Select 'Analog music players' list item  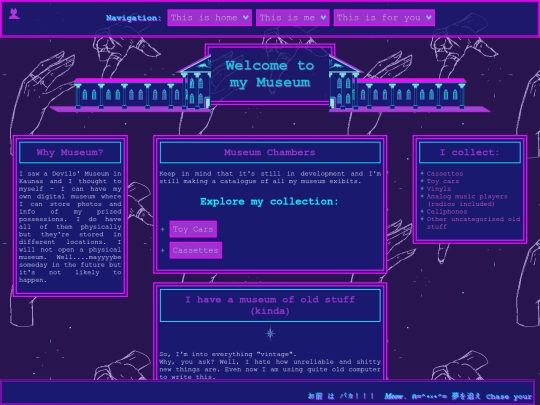[x=467, y=200]
